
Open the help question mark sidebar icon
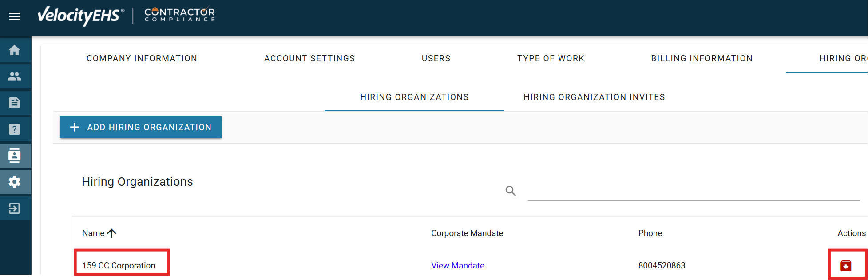(x=15, y=129)
